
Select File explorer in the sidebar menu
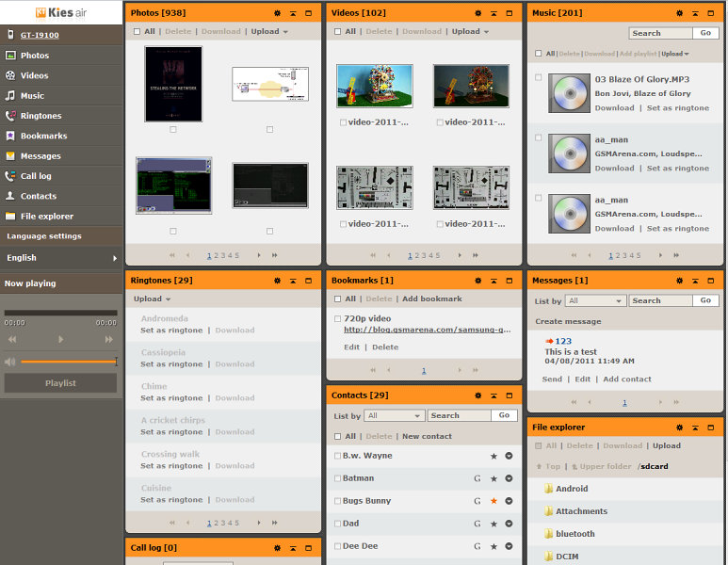click(47, 217)
